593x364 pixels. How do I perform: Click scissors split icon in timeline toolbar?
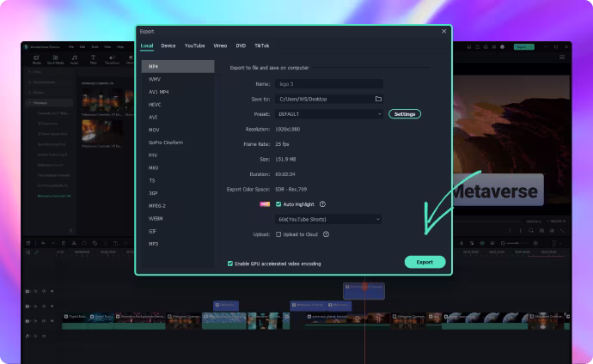(74, 244)
